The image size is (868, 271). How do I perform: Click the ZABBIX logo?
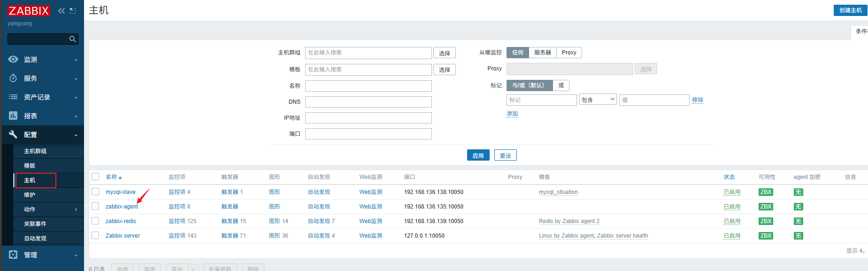29,11
